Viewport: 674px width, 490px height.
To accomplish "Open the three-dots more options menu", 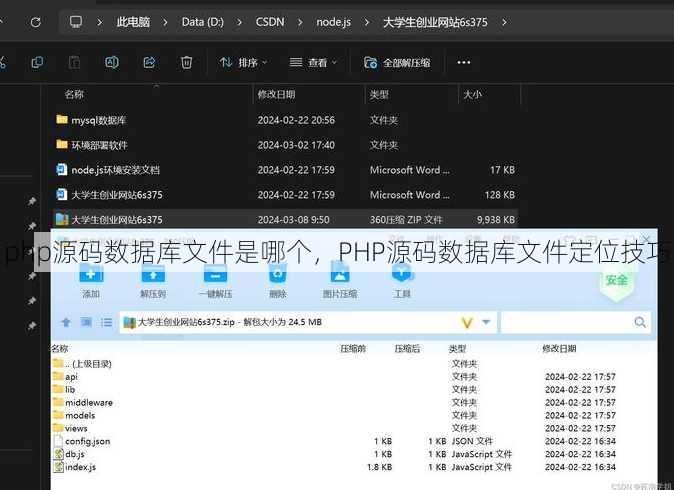I will coord(463,63).
